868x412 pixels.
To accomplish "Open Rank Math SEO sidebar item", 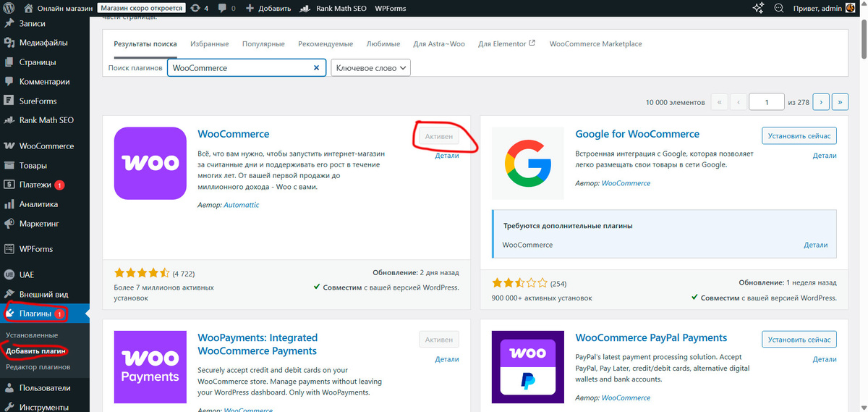I will click(x=45, y=120).
